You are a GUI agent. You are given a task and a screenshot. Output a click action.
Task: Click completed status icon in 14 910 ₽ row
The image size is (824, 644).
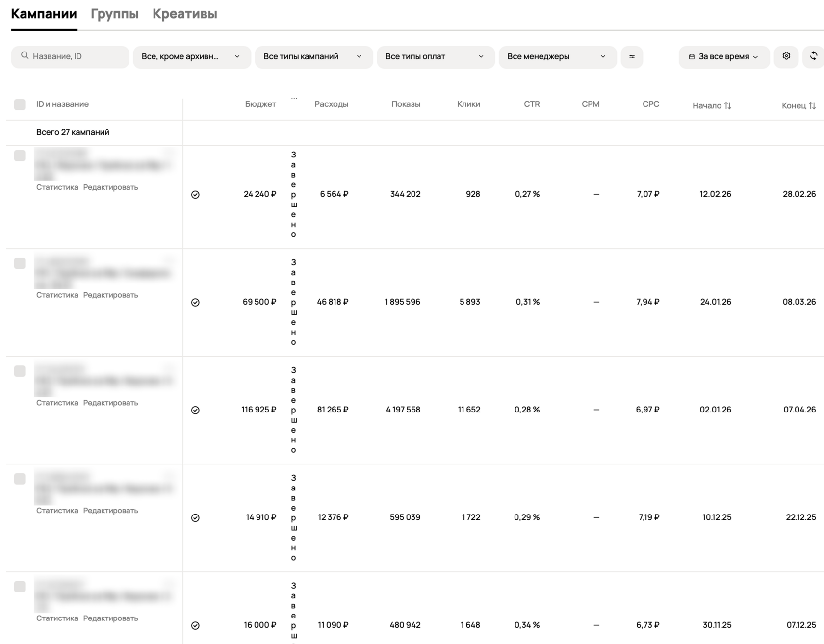pyautogui.click(x=195, y=518)
